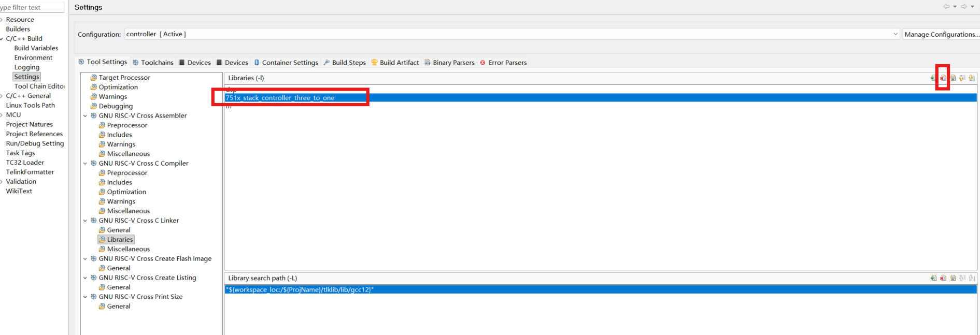980x335 pixels.
Task: Go back with the left navigation arrow
Action: [x=946, y=7]
